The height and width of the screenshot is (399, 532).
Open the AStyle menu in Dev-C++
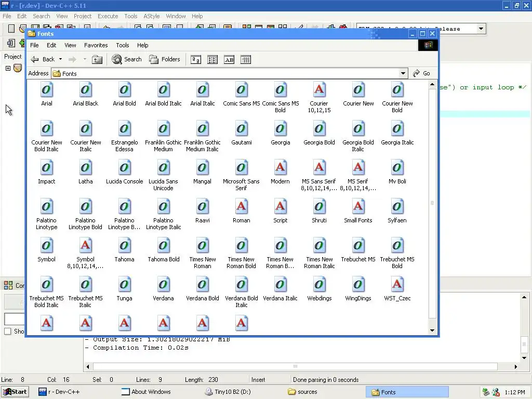pos(151,16)
